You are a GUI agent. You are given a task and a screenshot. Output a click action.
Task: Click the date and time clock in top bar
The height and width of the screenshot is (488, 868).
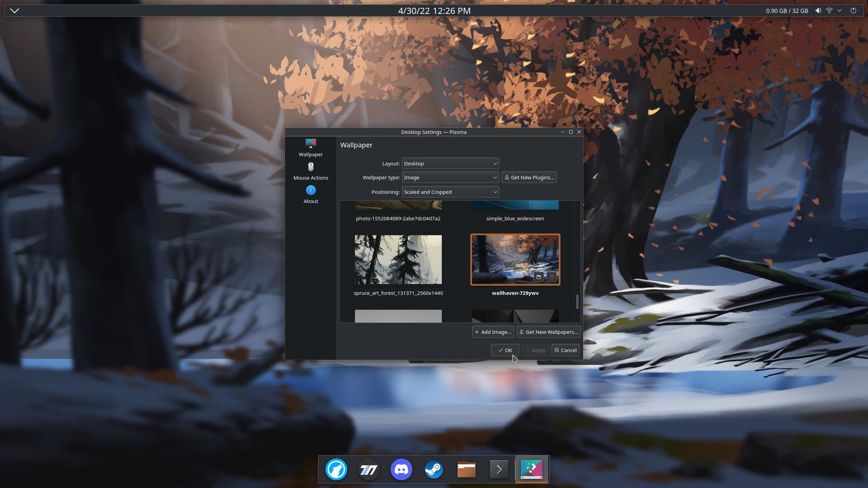pyautogui.click(x=434, y=10)
